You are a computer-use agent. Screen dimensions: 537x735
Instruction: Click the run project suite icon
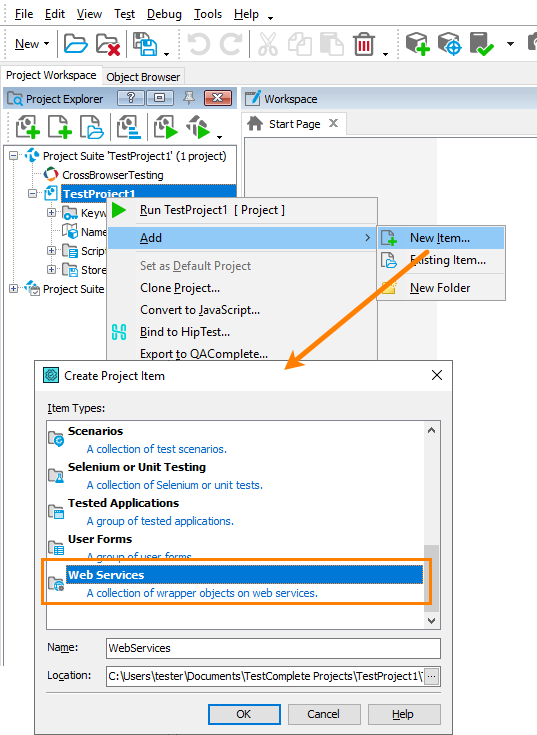pyautogui.click(x=198, y=127)
